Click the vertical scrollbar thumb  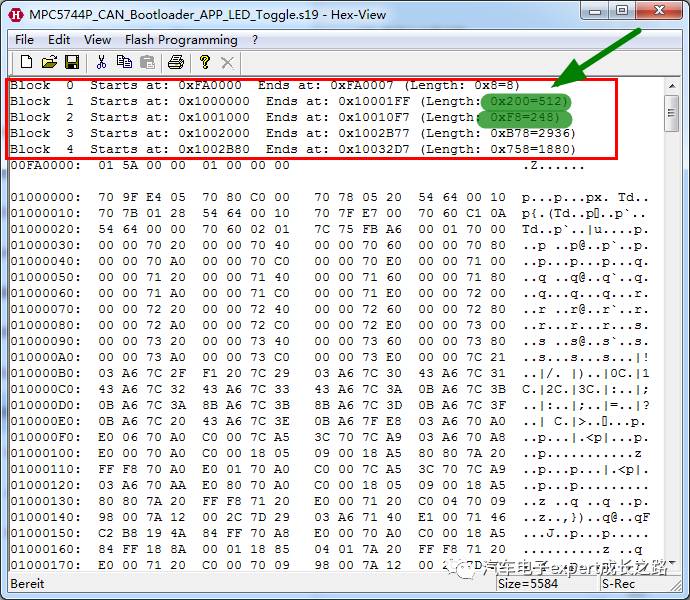pyautogui.click(x=672, y=113)
